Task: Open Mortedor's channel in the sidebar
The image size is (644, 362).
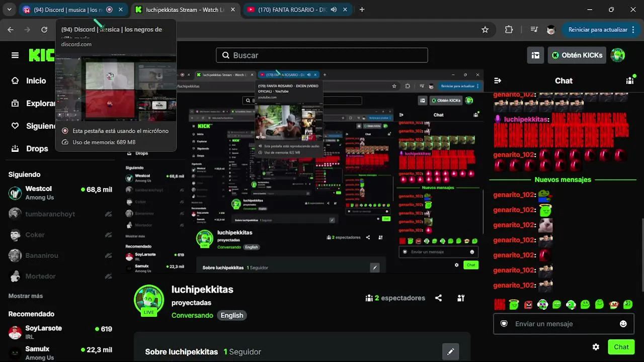Action: coord(60,276)
